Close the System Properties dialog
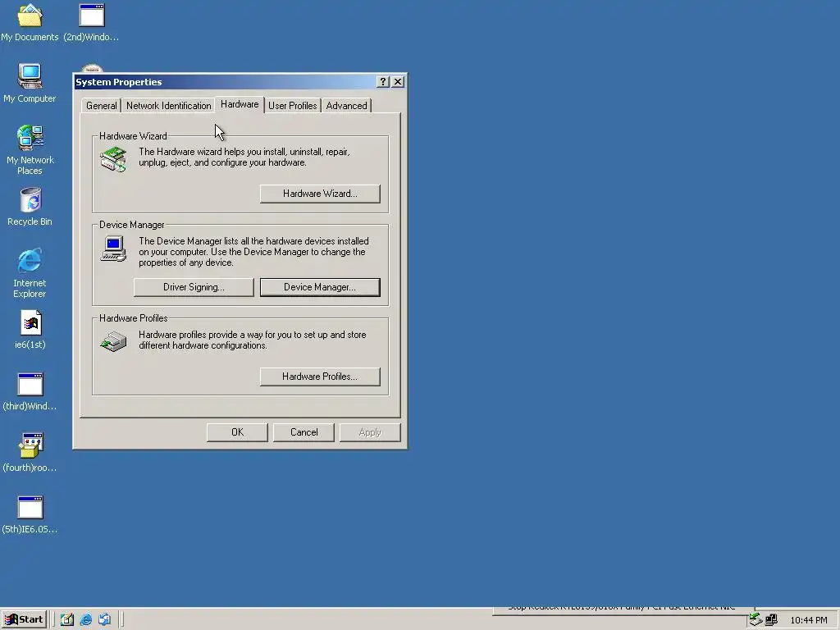840x630 pixels. [398, 81]
